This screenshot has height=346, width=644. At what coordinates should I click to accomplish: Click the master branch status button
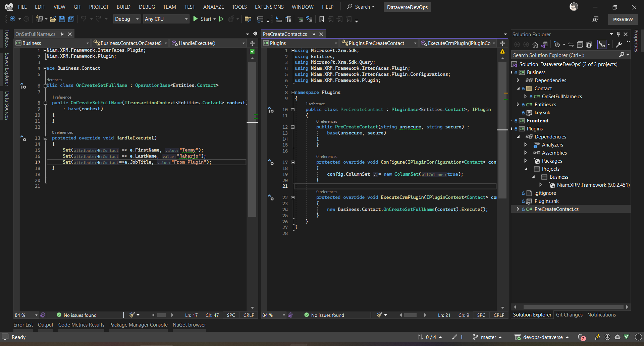coord(487,337)
